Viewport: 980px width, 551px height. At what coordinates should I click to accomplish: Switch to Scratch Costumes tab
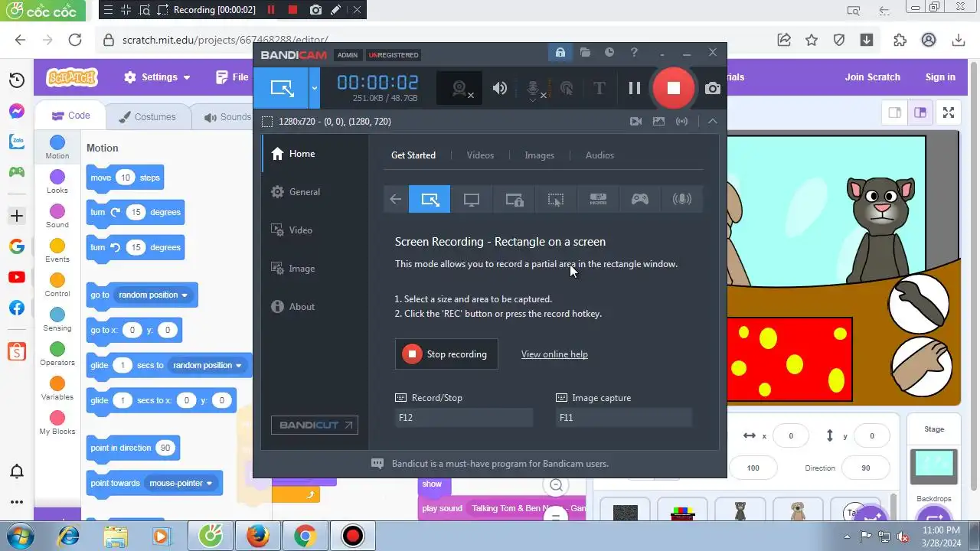point(148,117)
